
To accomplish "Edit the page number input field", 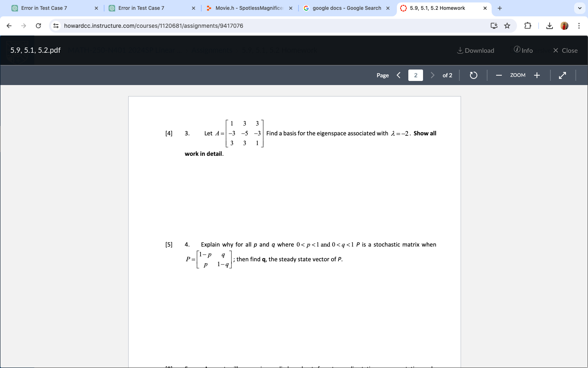I will tap(415, 75).
